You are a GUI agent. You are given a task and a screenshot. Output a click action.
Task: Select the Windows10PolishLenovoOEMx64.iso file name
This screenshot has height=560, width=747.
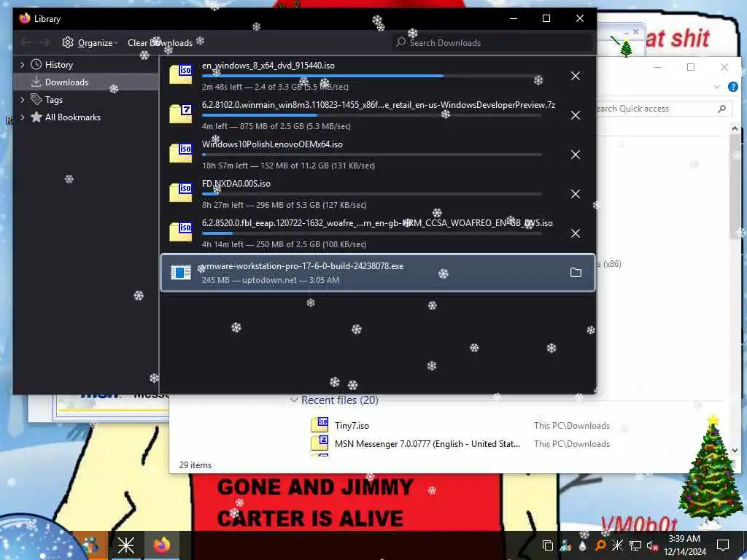click(272, 144)
